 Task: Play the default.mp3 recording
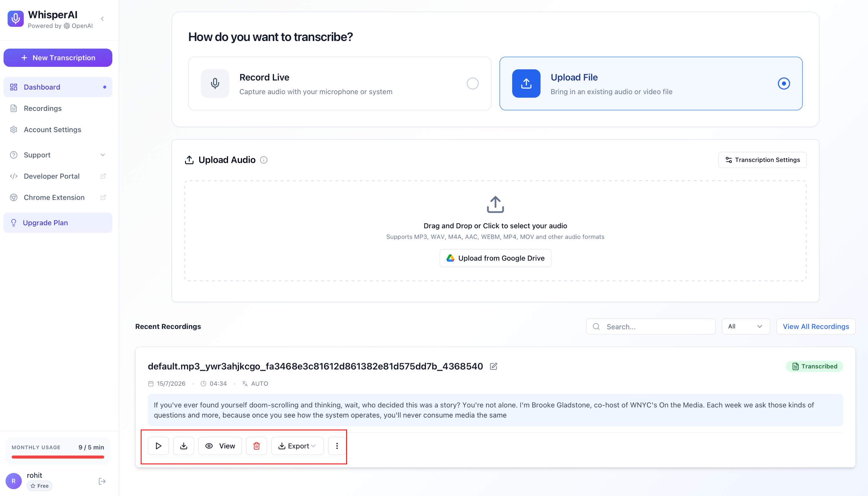pos(158,446)
